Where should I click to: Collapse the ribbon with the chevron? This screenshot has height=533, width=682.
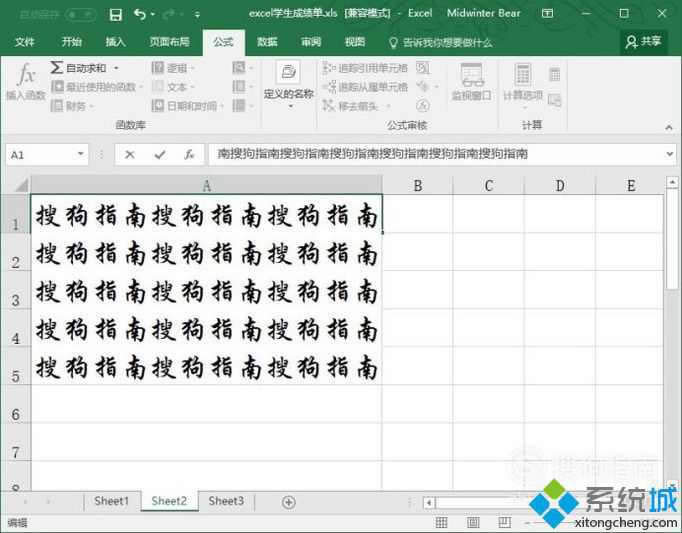click(x=669, y=127)
